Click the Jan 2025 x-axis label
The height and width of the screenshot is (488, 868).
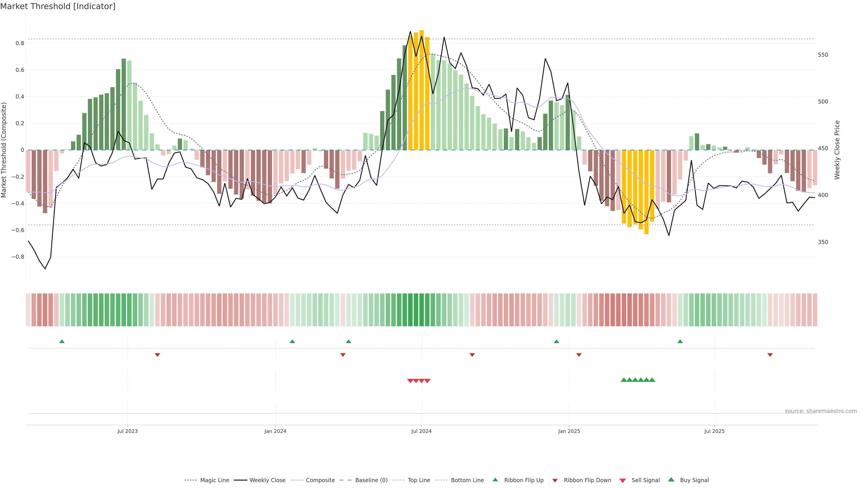pos(569,431)
